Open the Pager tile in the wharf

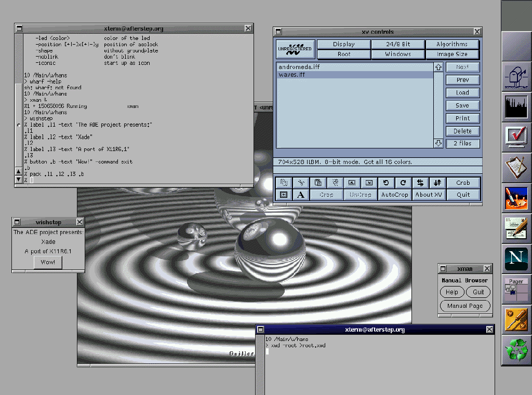516,290
